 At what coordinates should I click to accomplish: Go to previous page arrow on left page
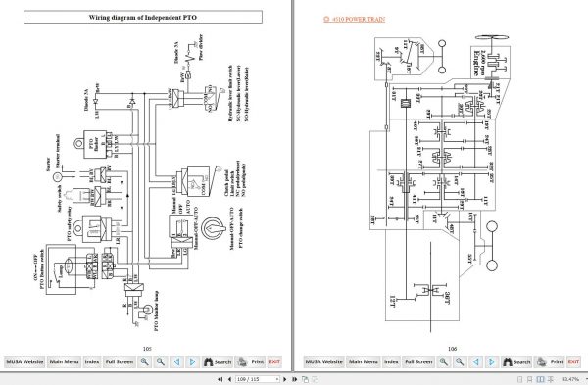(176, 361)
